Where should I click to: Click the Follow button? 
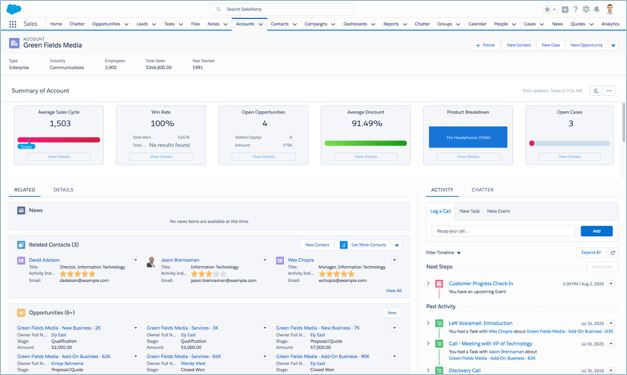click(x=485, y=45)
